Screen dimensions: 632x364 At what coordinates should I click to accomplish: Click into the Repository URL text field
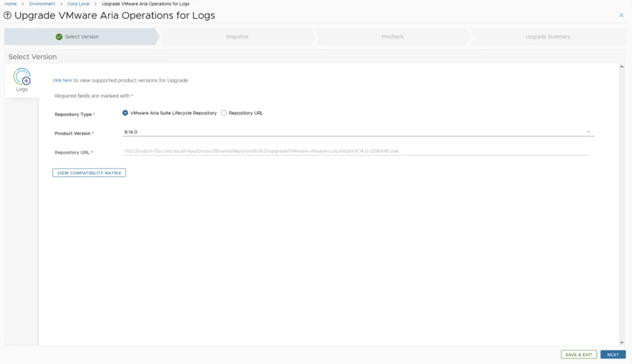coord(356,151)
